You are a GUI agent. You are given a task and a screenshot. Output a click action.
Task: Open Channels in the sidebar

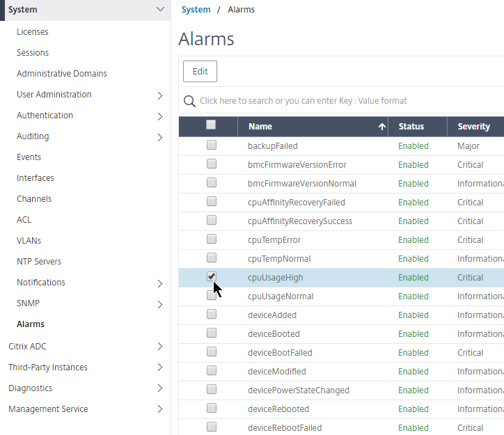tap(34, 199)
